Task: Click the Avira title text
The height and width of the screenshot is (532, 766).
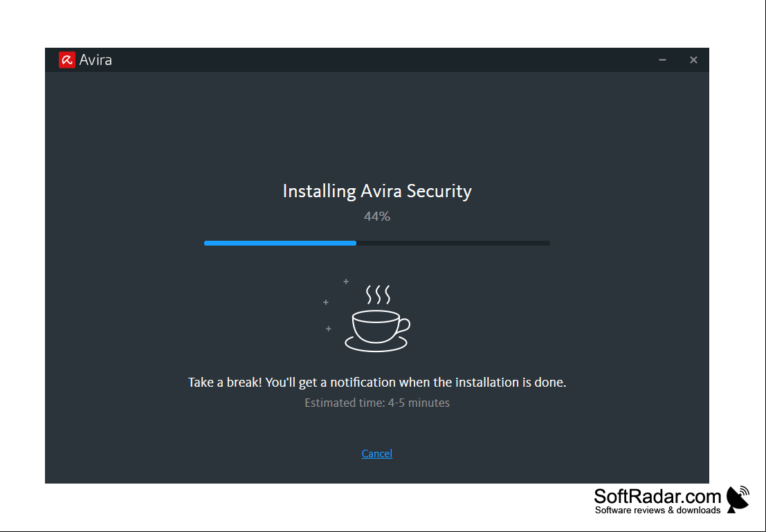Action: (x=95, y=60)
